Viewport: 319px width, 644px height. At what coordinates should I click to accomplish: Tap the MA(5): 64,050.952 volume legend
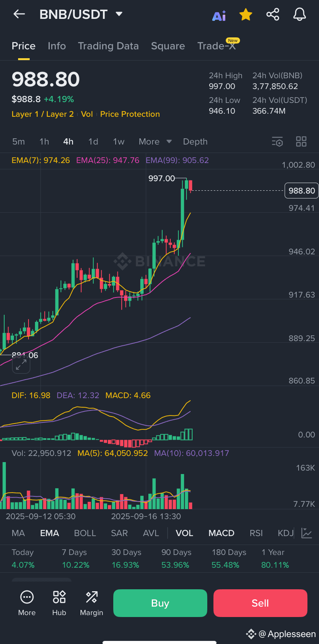[x=112, y=453]
